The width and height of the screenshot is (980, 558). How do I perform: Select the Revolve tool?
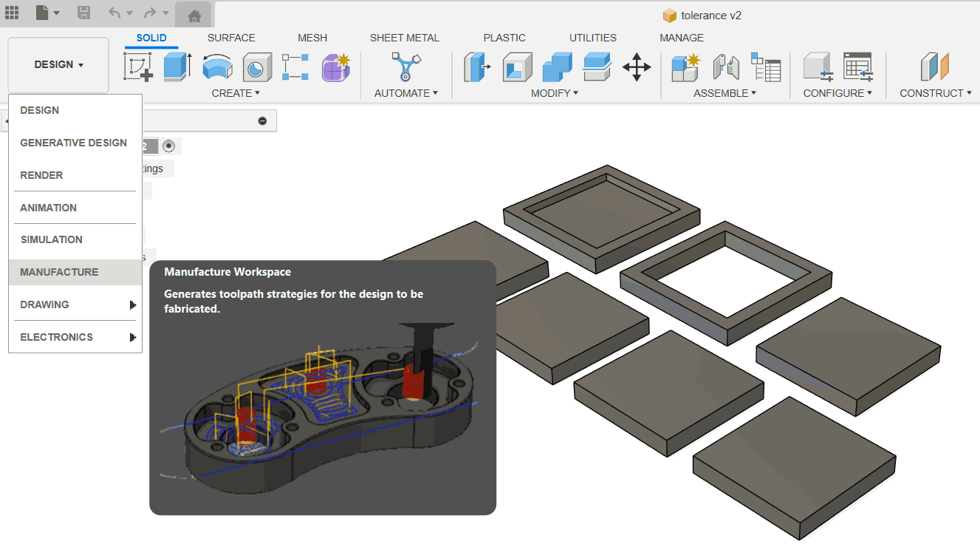click(217, 67)
